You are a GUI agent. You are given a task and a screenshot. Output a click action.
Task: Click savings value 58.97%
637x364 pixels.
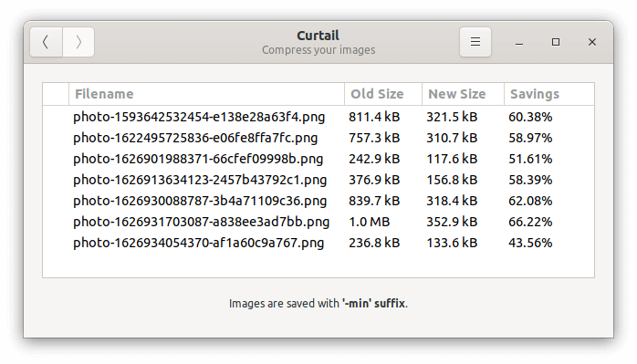click(x=530, y=138)
